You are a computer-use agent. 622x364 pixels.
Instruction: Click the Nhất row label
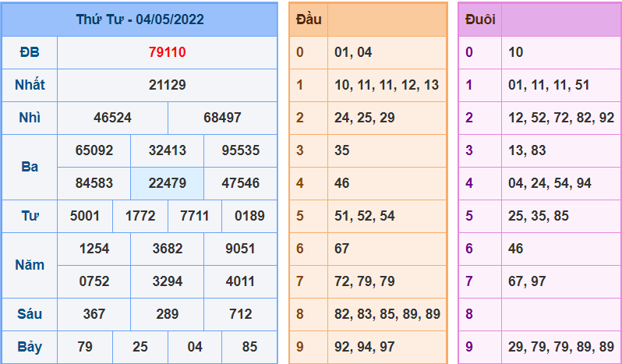[x=30, y=85]
